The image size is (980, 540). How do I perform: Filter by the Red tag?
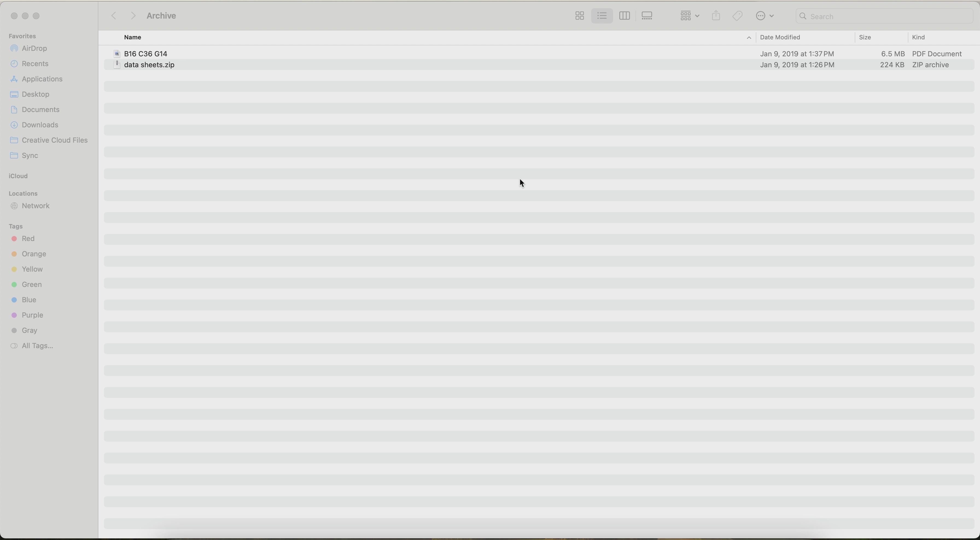click(28, 239)
